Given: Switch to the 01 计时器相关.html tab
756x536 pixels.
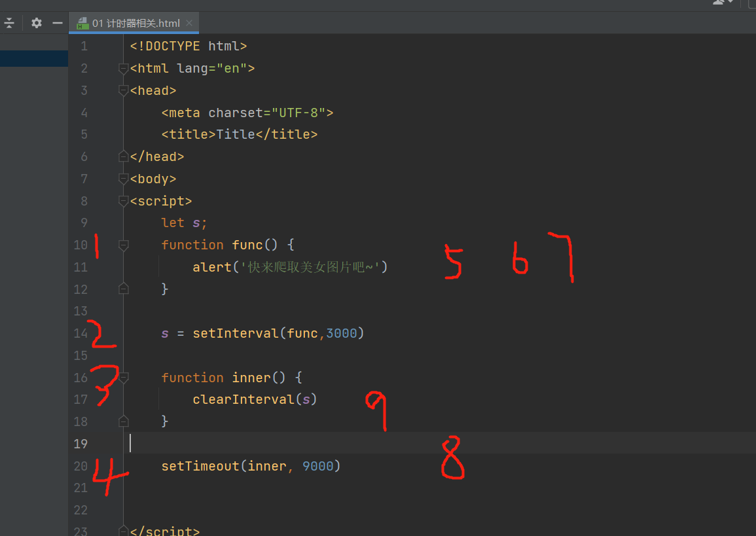Looking at the screenshot, I should [135, 23].
